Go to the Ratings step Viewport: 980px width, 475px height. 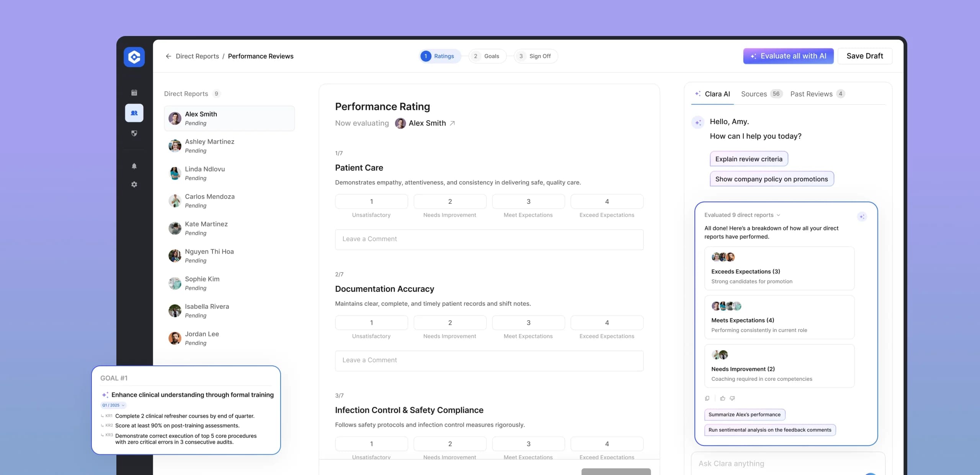(x=440, y=56)
